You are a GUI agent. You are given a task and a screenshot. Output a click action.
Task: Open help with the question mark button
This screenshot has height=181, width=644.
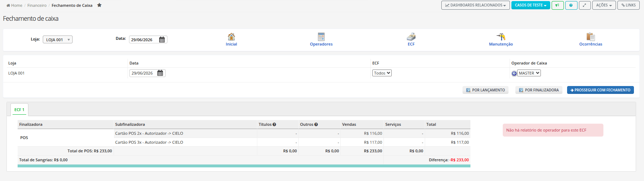click(x=571, y=5)
